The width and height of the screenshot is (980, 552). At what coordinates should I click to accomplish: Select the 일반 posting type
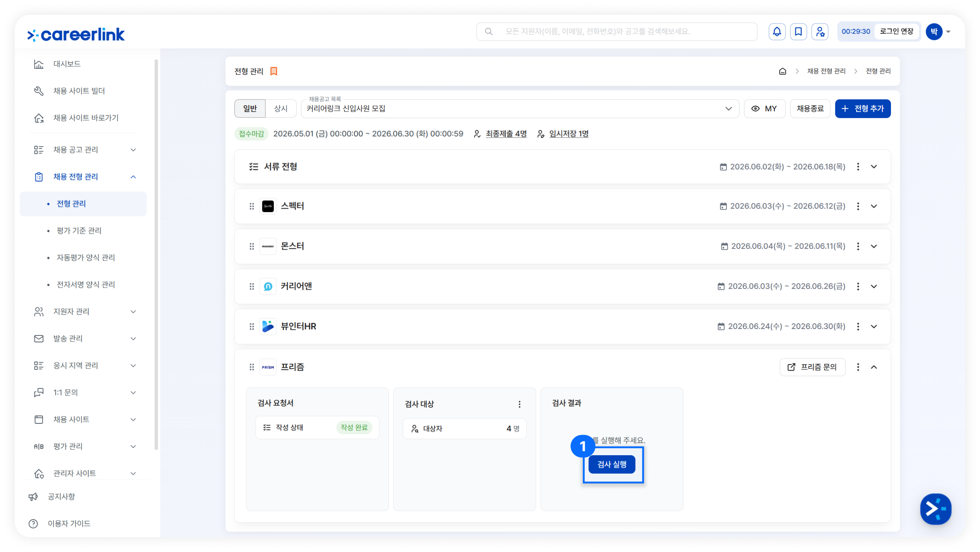[x=250, y=109]
